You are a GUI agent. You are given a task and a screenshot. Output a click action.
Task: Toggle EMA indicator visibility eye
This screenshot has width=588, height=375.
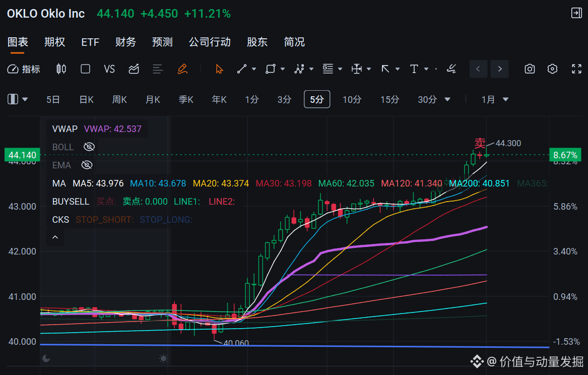pos(87,165)
